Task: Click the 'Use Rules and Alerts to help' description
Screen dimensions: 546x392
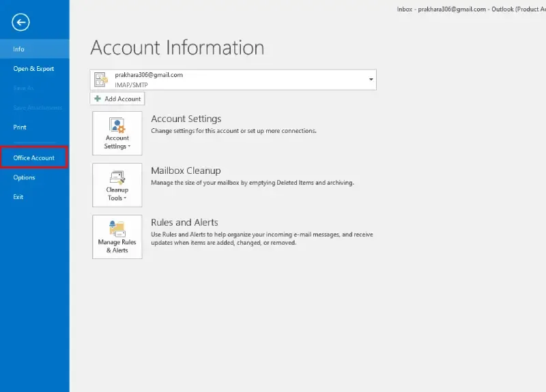Action: (262, 239)
